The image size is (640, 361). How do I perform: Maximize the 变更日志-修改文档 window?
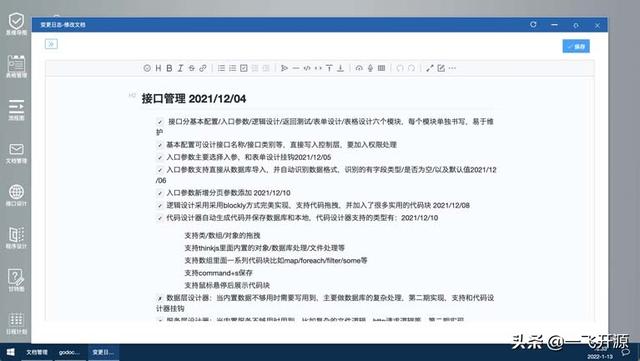[x=576, y=25]
